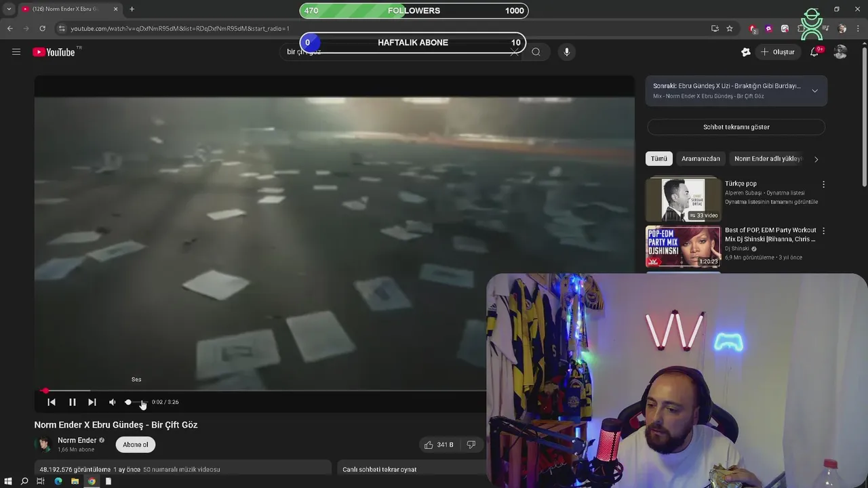
Task: Go back in the browser
Action: [9, 28]
